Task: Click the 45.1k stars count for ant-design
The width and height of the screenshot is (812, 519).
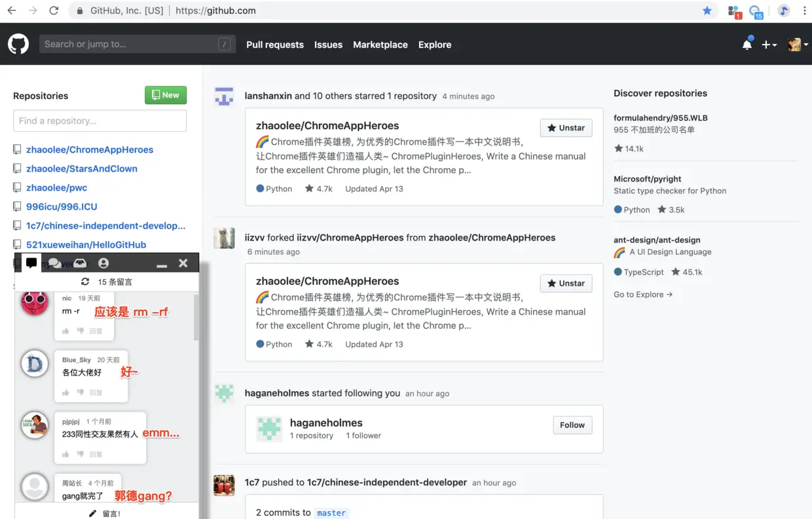Action: pos(687,272)
